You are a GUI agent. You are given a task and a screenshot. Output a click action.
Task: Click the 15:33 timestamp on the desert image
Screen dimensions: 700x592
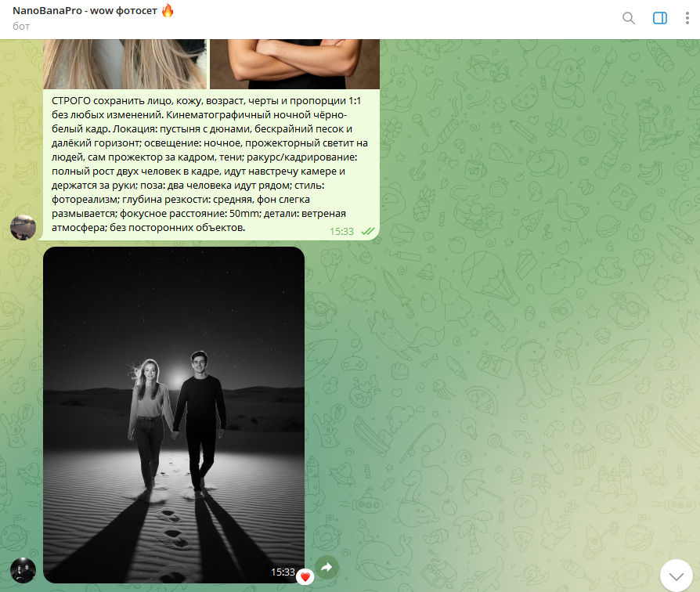click(283, 572)
